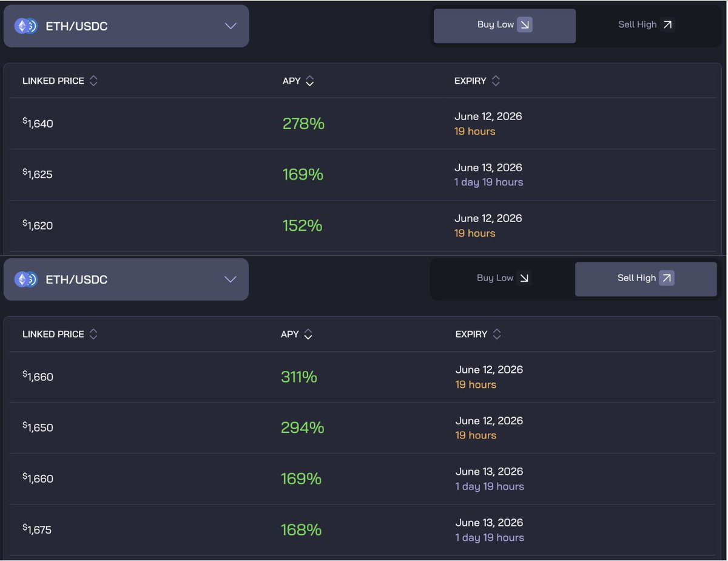728x561 pixels.
Task: Click the 311% APY value
Action: [299, 377]
